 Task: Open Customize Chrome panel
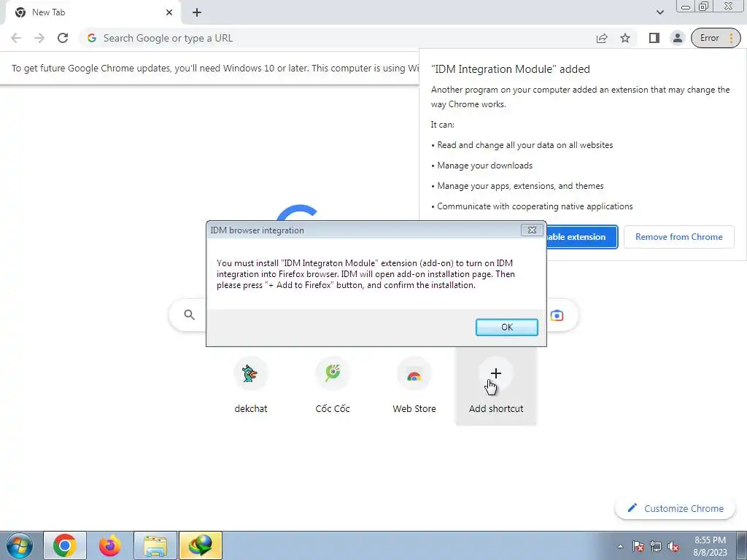pyautogui.click(x=676, y=508)
